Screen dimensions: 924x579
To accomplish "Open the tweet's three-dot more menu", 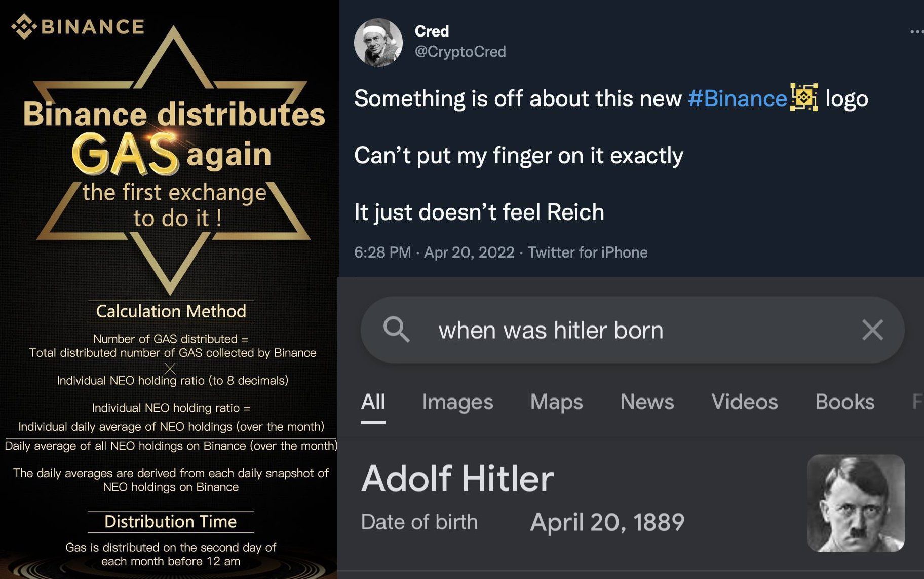I will point(917,32).
